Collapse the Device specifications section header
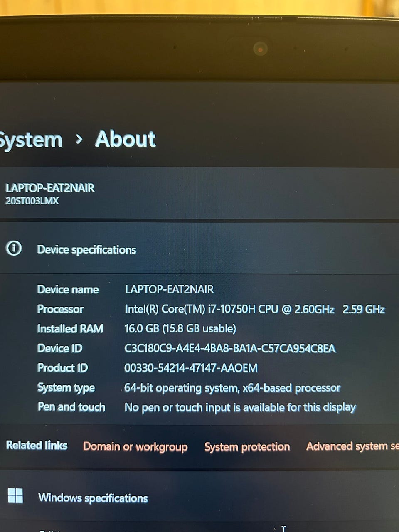Image resolution: width=399 pixels, height=532 pixels. coord(199,249)
